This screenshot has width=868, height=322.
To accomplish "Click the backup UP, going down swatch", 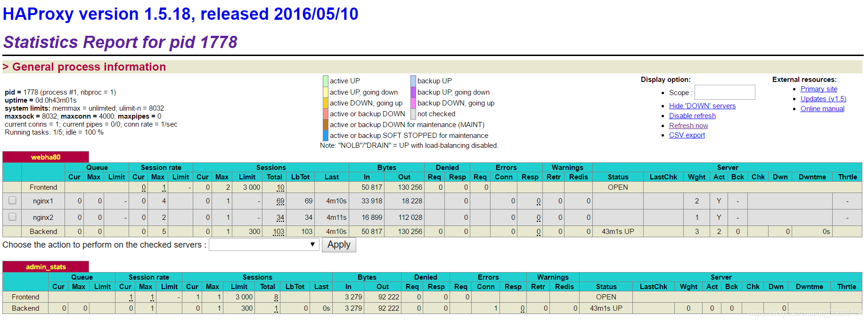I will [413, 92].
